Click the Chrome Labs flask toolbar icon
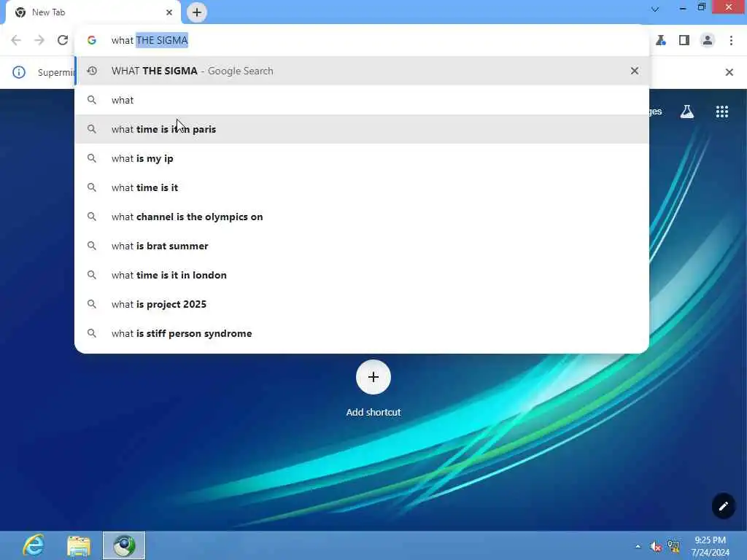747x560 pixels. (x=661, y=41)
